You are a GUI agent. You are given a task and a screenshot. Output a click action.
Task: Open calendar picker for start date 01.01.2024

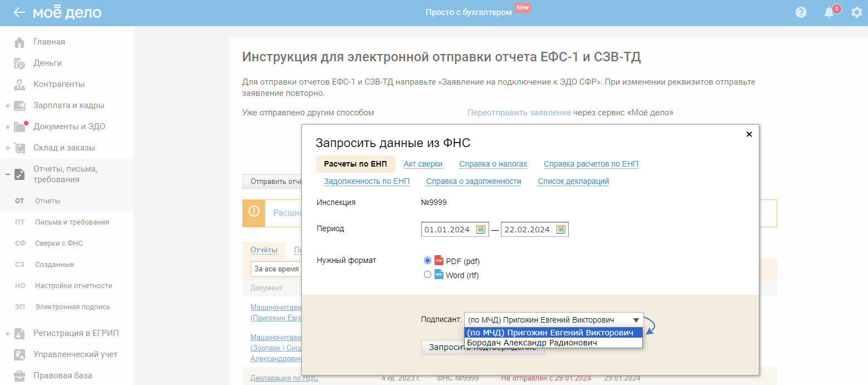coord(481,230)
